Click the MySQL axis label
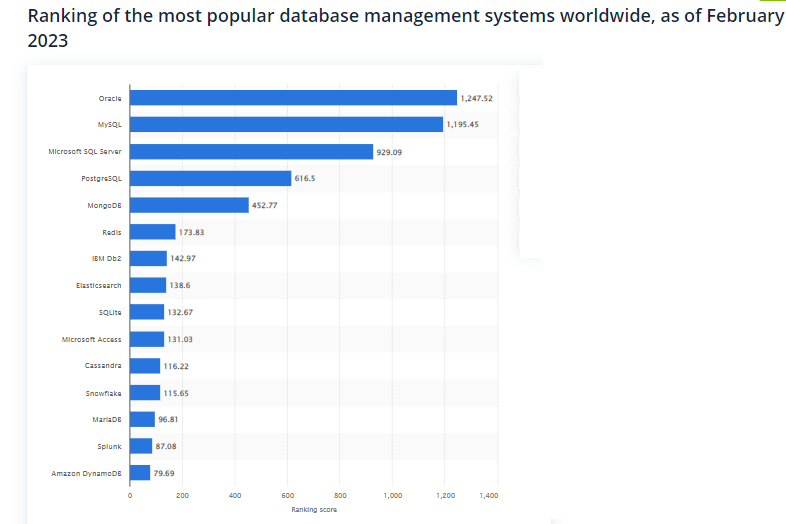The width and height of the screenshot is (786, 524). (109, 125)
